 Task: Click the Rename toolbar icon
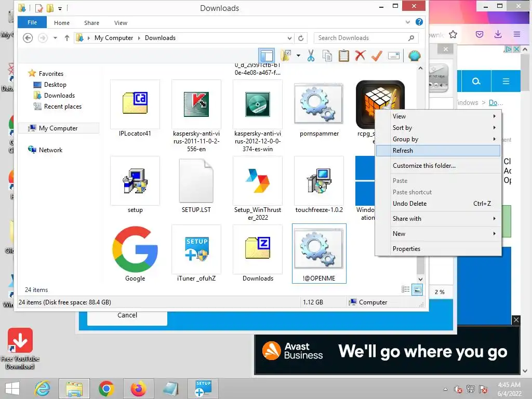[394, 56]
